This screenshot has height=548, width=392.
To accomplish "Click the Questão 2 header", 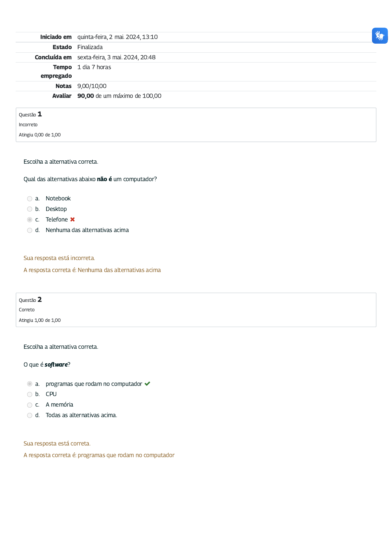I will [31, 300].
